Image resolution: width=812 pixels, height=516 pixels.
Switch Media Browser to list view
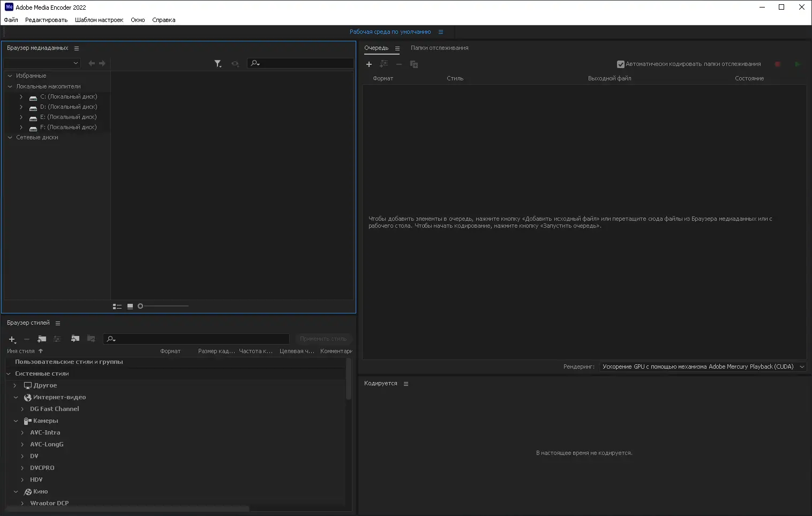(117, 306)
